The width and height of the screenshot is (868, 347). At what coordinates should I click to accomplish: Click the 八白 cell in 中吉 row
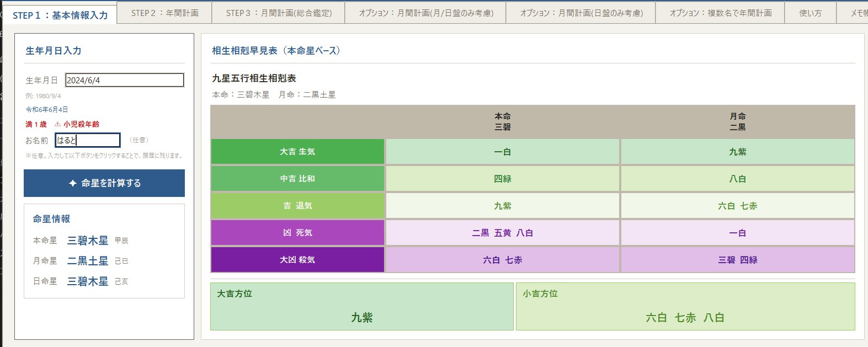[738, 179]
